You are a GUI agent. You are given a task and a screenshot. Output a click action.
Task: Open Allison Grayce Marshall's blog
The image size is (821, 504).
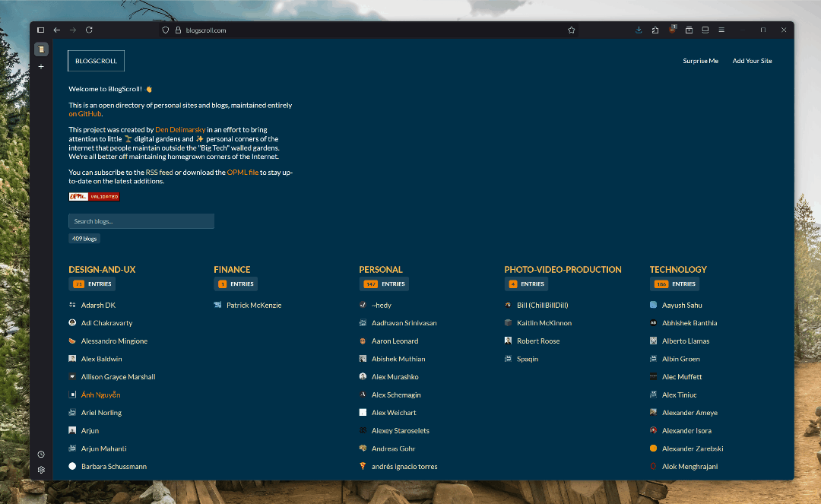point(119,376)
